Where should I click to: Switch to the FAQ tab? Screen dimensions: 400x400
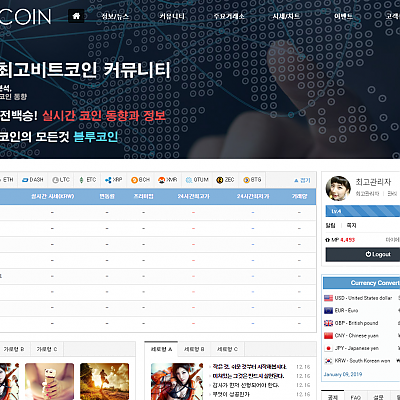tap(356, 397)
